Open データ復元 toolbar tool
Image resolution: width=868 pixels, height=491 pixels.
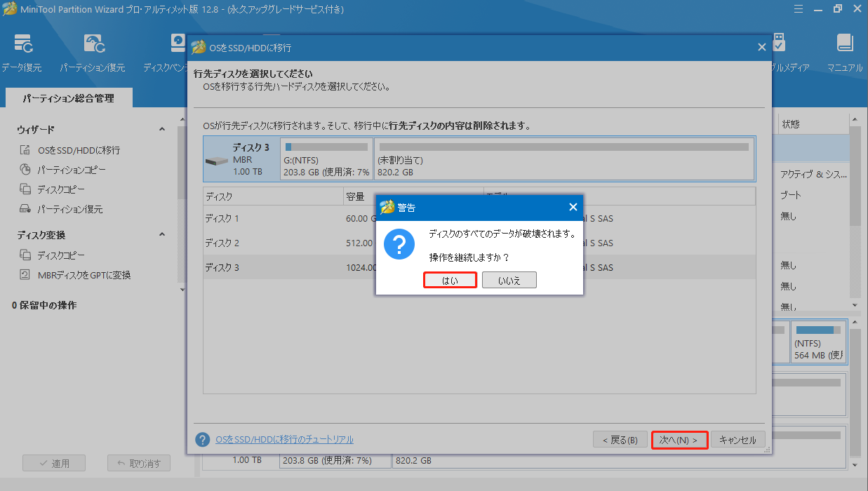(22, 53)
